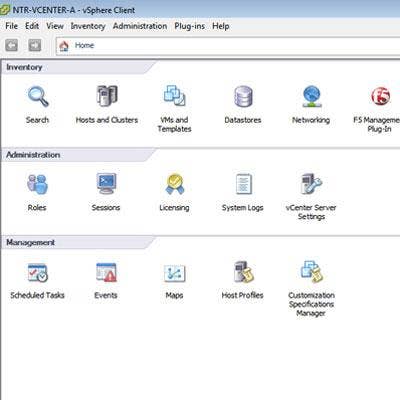Open VMs and Templates view
400x400 pixels.
174,96
